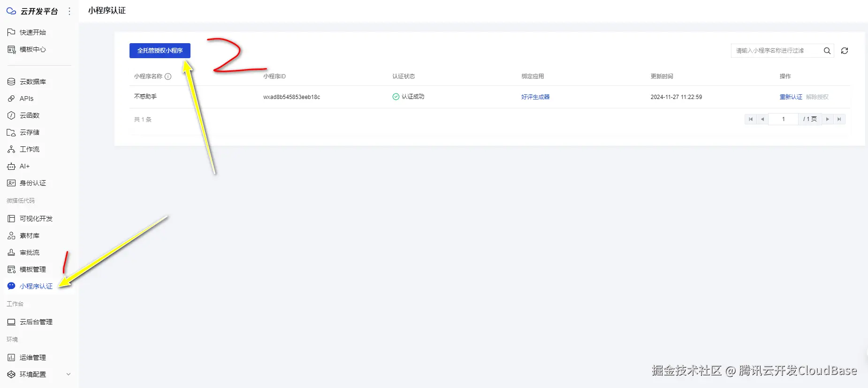The image size is (868, 388).
Task: Click the 解除授权 link
Action: pyautogui.click(x=817, y=97)
